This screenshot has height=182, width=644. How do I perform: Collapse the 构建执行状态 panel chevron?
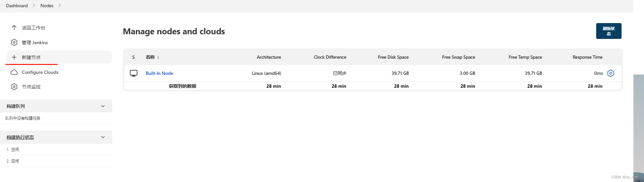tap(103, 137)
